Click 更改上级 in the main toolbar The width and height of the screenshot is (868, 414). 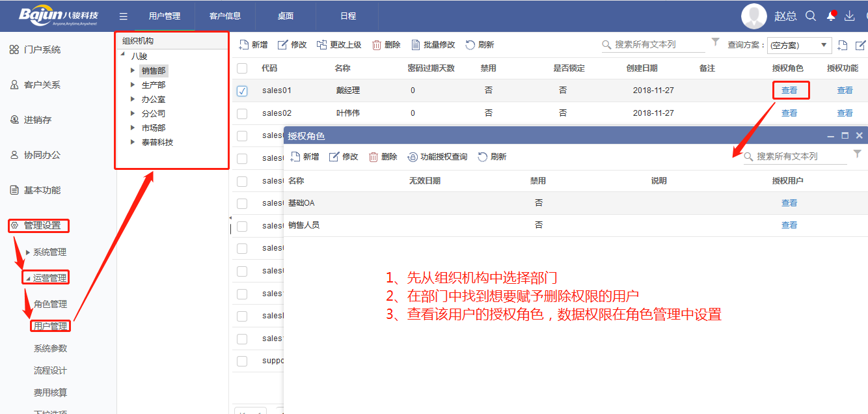click(x=339, y=45)
